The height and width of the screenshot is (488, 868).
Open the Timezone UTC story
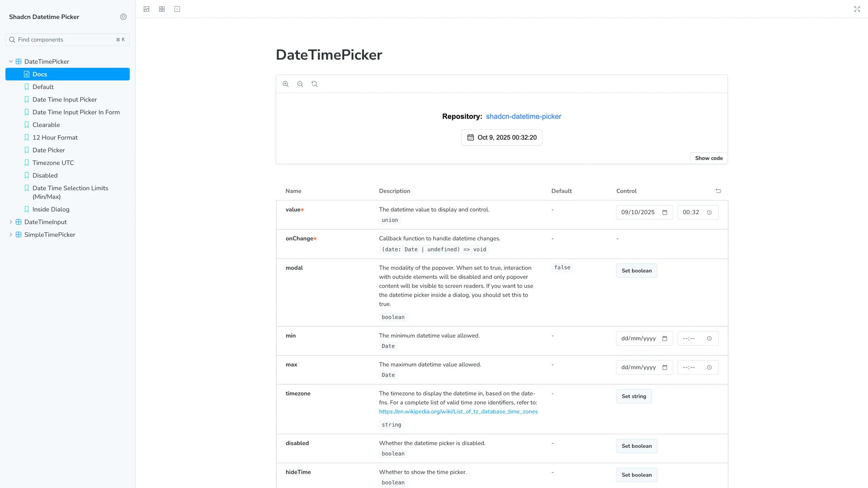(67, 163)
